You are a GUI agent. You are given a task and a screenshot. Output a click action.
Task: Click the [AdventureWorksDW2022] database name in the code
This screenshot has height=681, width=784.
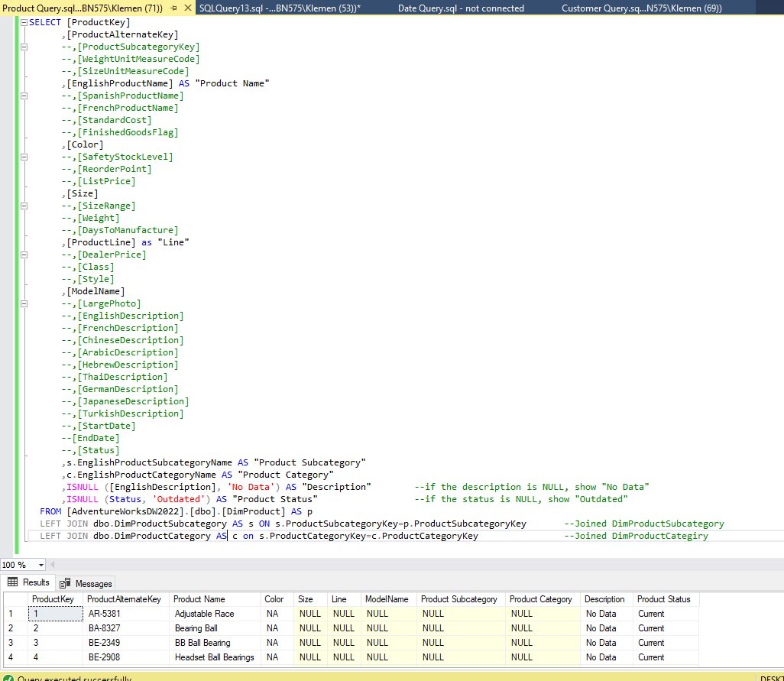click(x=125, y=511)
